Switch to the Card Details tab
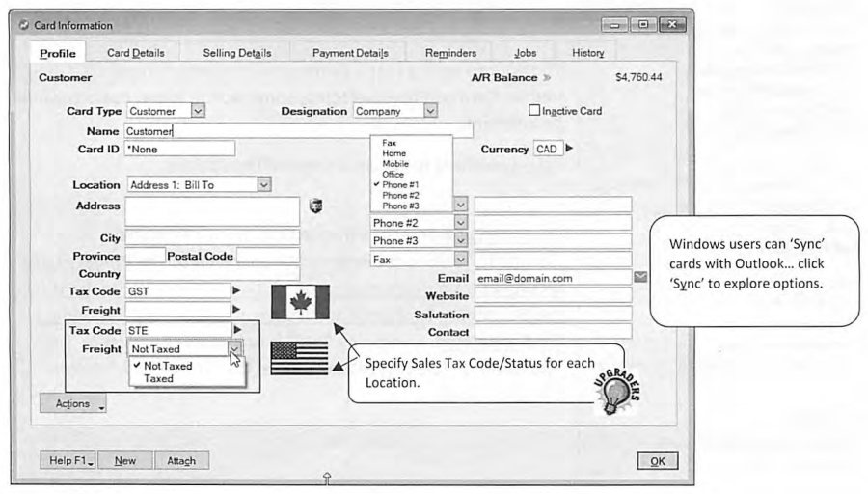Image resolution: width=868 pixels, height=494 pixels. point(136,53)
